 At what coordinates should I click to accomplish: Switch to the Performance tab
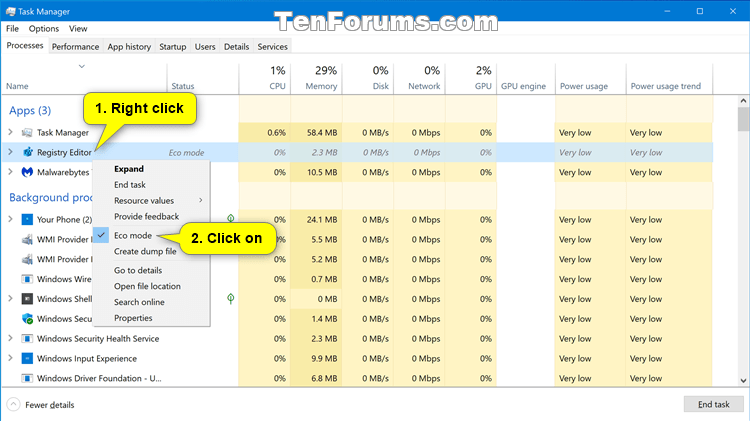[76, 46]
